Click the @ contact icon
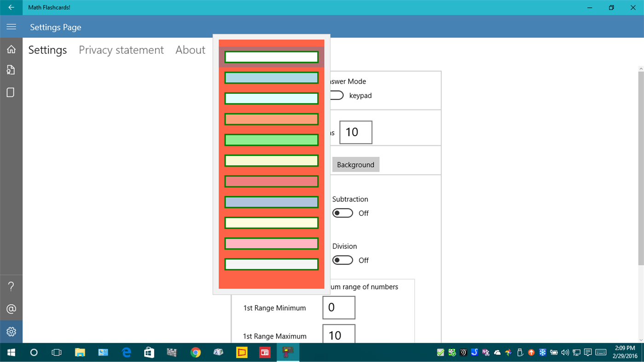Screen dimensions: 644x362 click(11, 309)
